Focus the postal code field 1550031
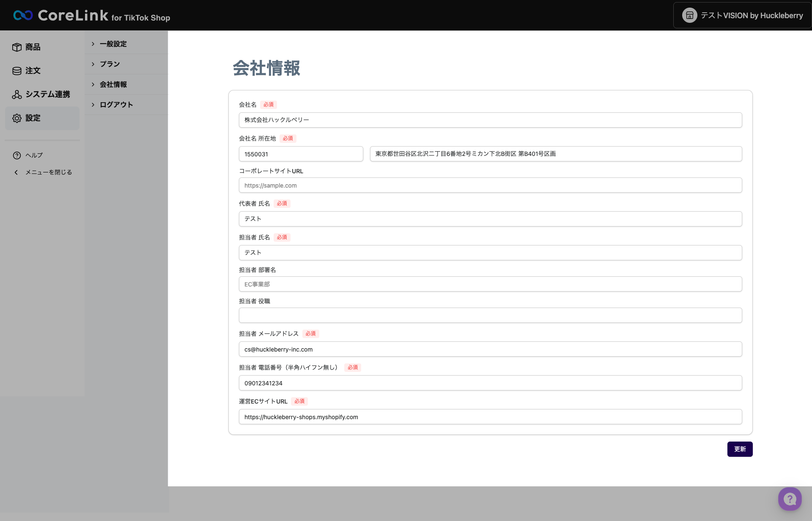The image size is (812, 521). (x=301, y=154)
